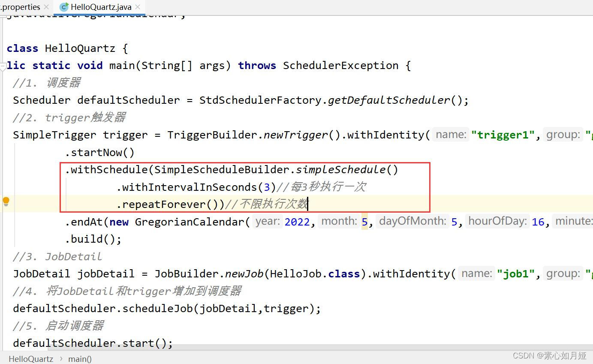
Task: Click getDefaultScheduler method name
Action: [x=389, y=100]
